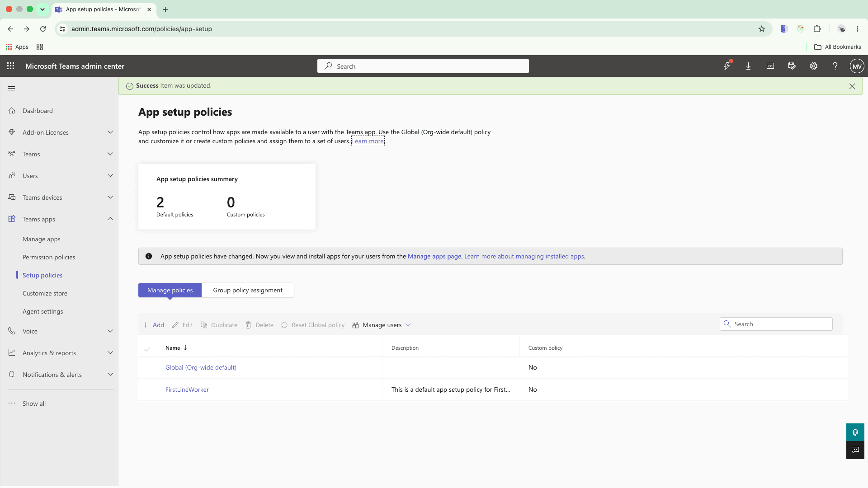Screen dimensions: 868x488
Task: Expand the Analytics & reports chevron
Action: (x=110, y=353)
